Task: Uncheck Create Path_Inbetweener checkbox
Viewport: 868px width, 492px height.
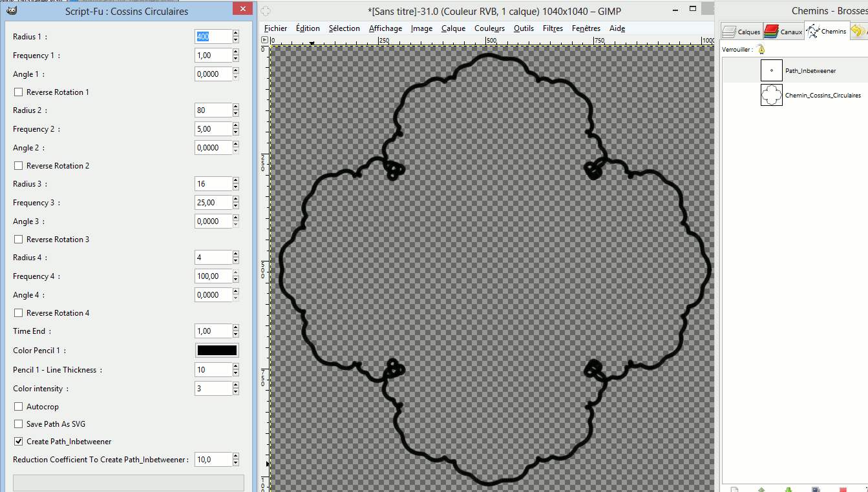Action: coord(18,442)
